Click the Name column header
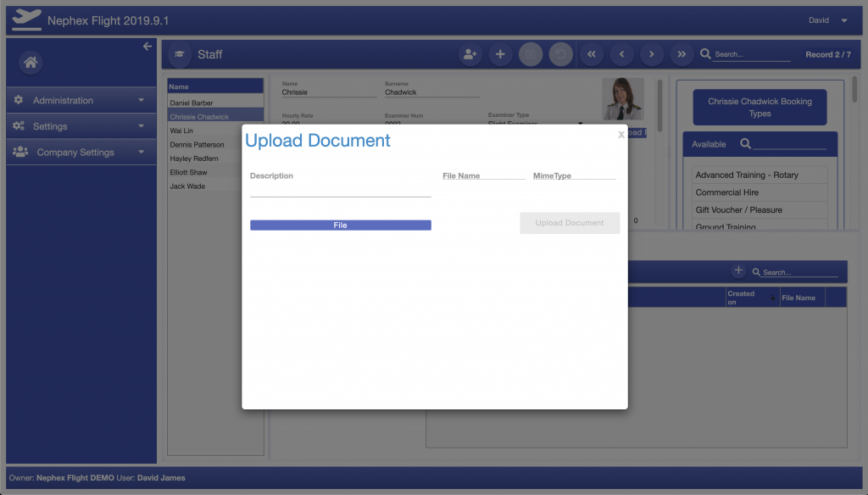The width and height of the screenshot is (868, 495). (x=215, y=86)
